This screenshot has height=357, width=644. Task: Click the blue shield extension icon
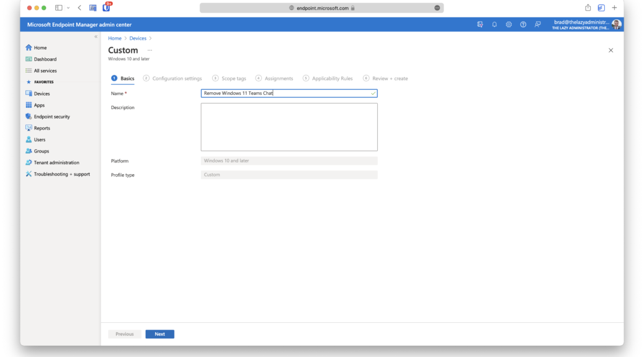106,7
